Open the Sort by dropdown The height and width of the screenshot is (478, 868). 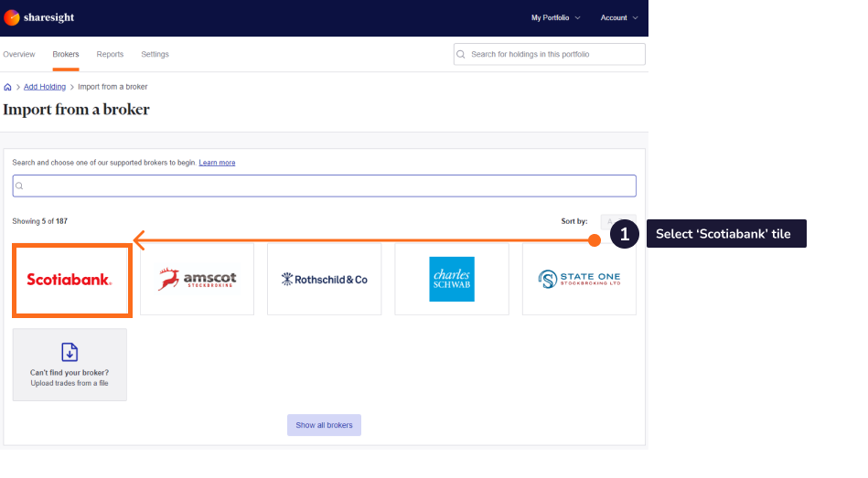pyautogui.click(x=618, y=221)
